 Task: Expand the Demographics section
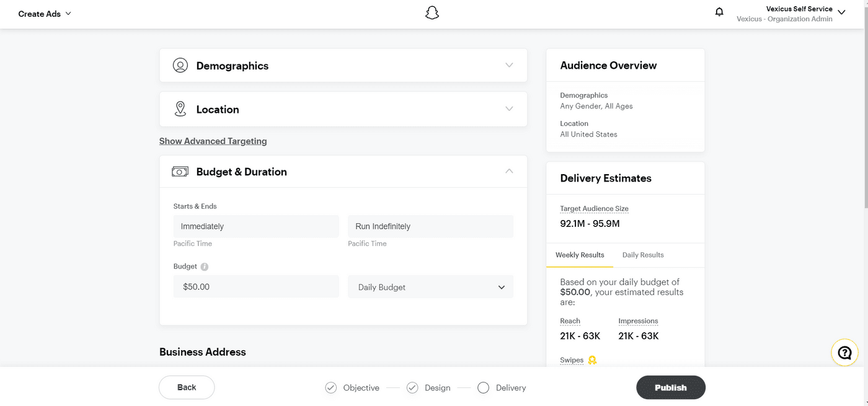click(x=509, y=65)
